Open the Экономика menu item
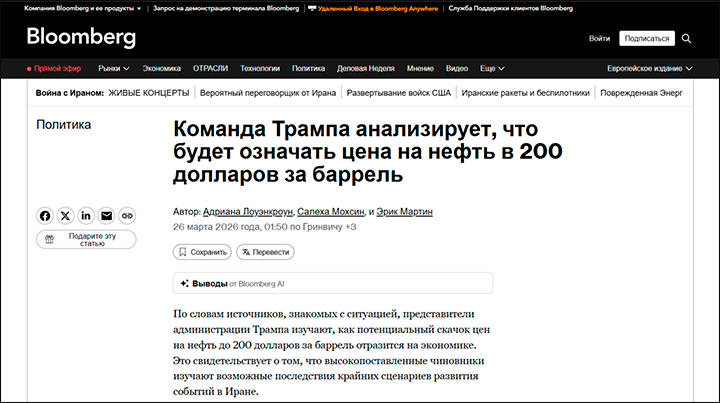Image resolution: width=720 pixels, height=403 pixels. 161,68
